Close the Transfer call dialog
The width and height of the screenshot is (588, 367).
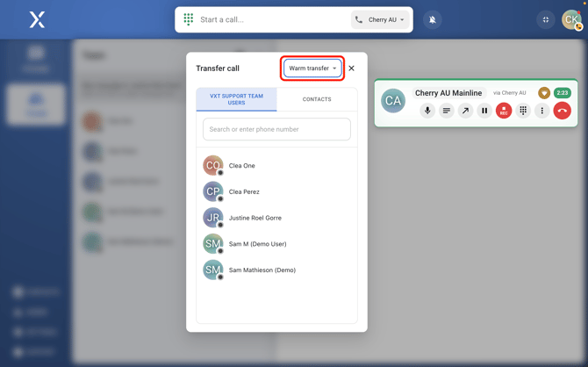click(352, 68)
